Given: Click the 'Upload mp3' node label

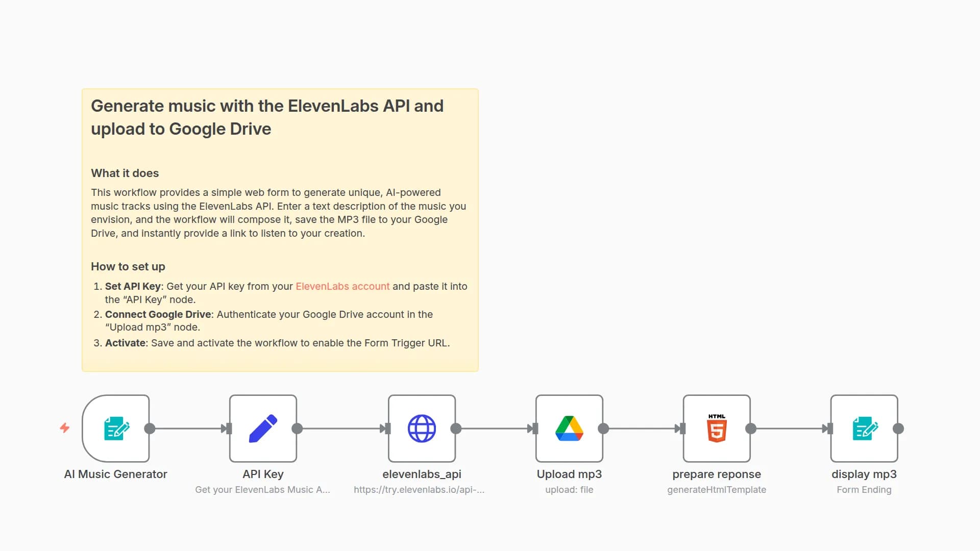Looking at the screenshot, I should pyautogui.click(x=569, y=474).
